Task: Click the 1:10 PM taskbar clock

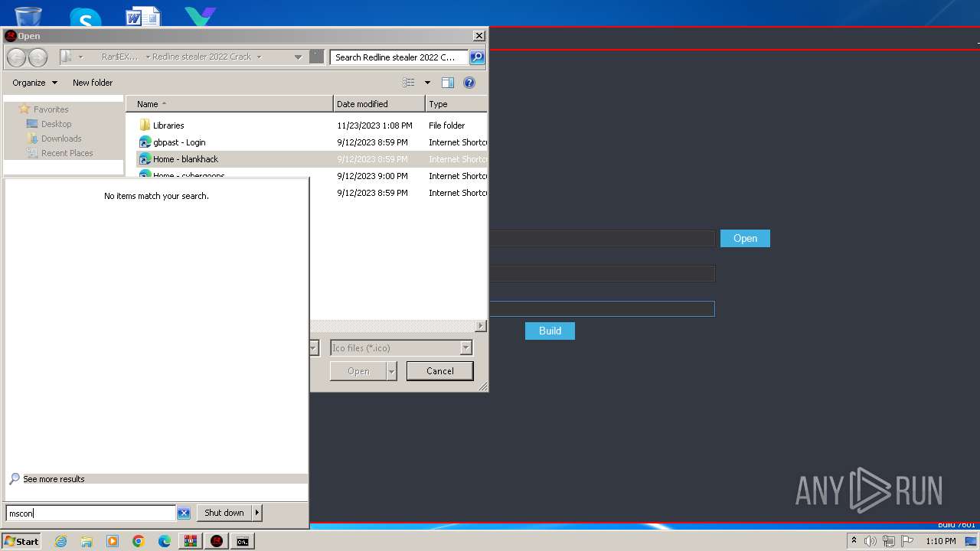Action: (x=940, y=541)
